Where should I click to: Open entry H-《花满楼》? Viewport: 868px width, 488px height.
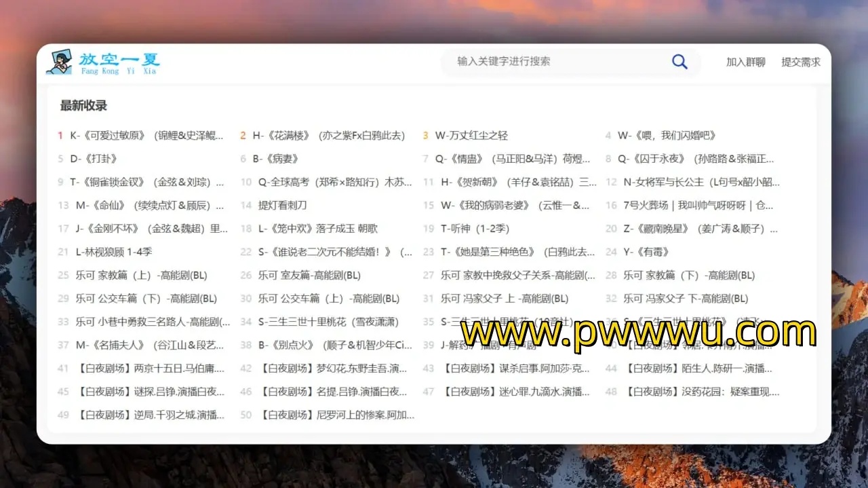(328, 136)
